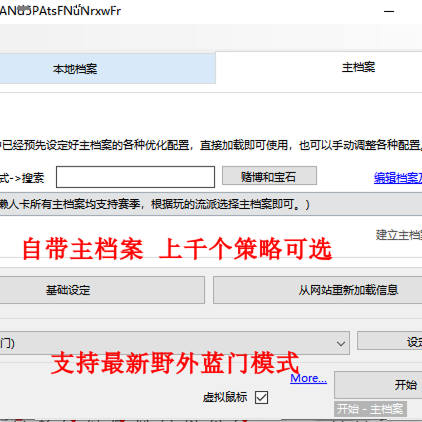The height and width of the screenshot is (422, 422).
Task: Click the 开始 button
Action: pos(378,385)
